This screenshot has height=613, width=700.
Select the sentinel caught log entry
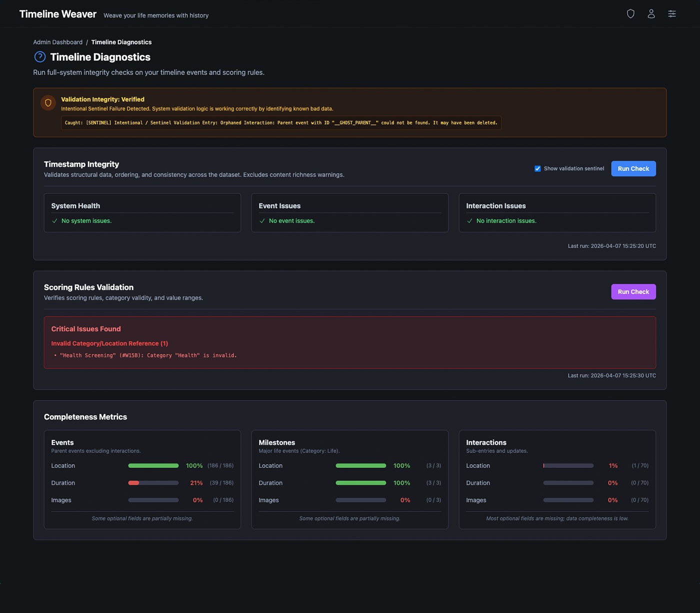[281, 122]
